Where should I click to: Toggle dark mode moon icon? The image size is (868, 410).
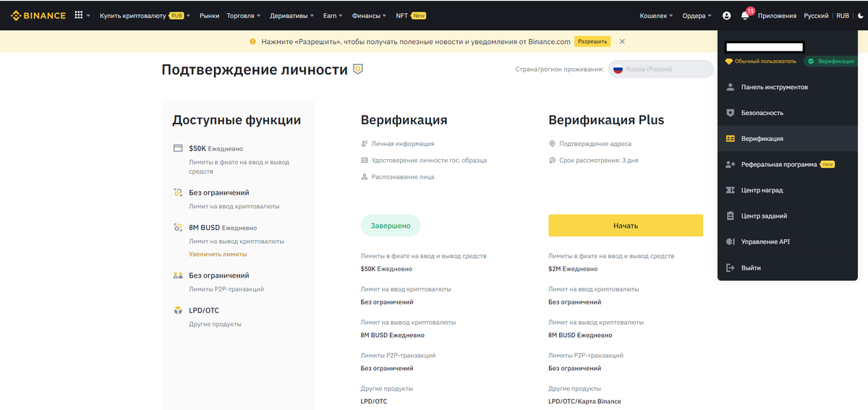[859, 15]
